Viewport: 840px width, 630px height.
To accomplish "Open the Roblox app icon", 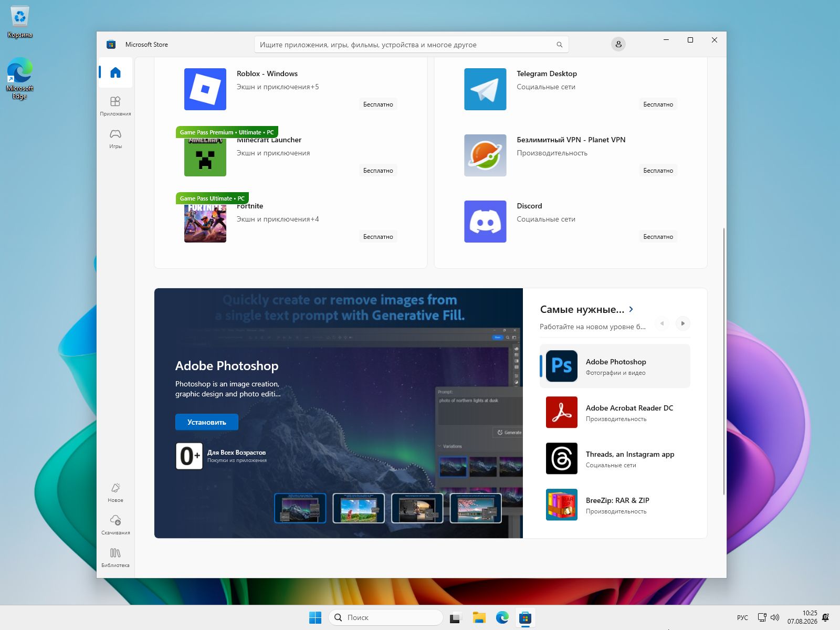I will (x=205, y=89).
